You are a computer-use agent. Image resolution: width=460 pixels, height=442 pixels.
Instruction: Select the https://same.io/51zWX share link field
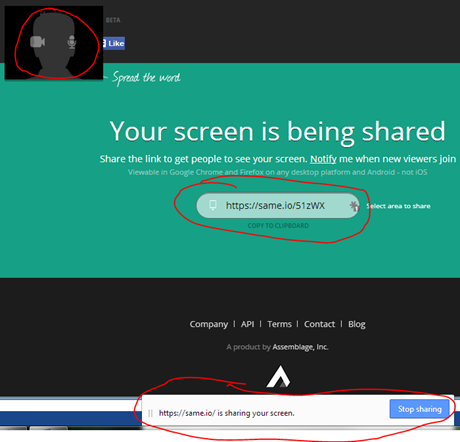pyautogui.click(x=277, y=206)
